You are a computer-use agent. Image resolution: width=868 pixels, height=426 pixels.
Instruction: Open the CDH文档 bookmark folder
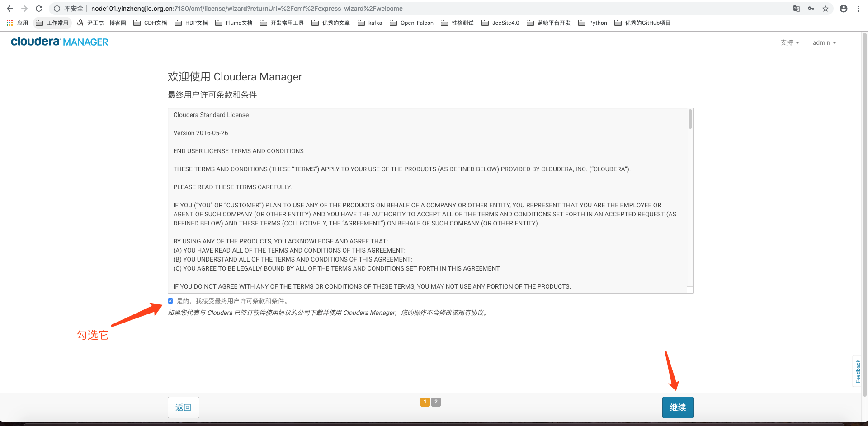point(150,23)
